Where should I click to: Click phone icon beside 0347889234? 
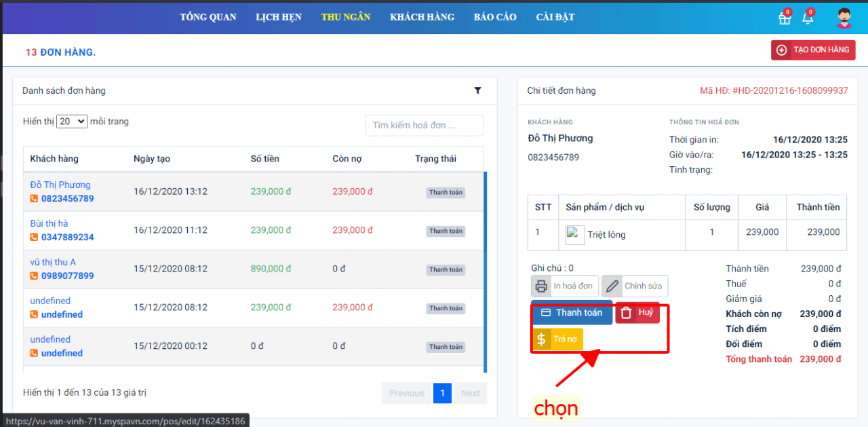point(34,238)
